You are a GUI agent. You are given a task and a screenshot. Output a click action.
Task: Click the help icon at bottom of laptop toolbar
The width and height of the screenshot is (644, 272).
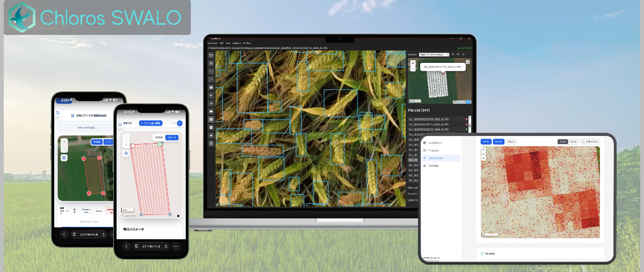211,144
